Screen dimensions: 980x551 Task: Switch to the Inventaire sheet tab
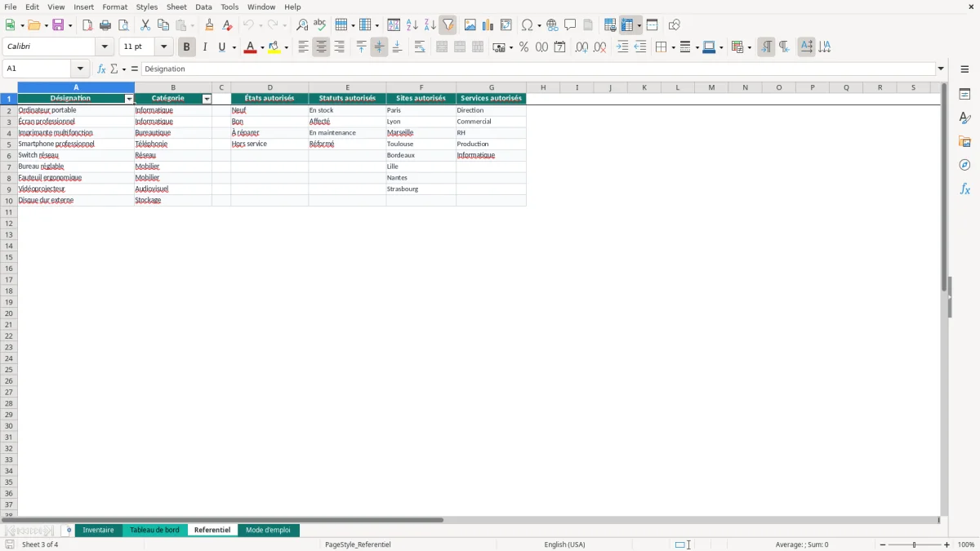(98, 530)
